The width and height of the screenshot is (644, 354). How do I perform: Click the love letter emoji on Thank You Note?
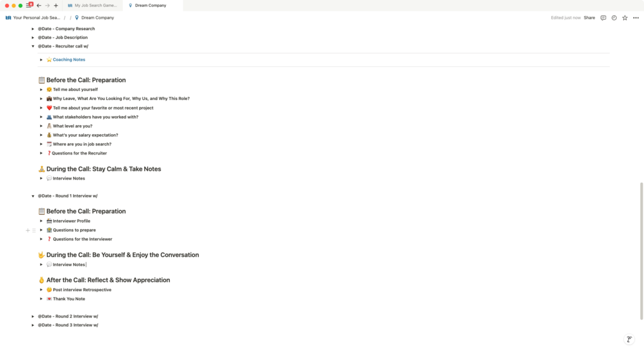[x=49, y=299]
